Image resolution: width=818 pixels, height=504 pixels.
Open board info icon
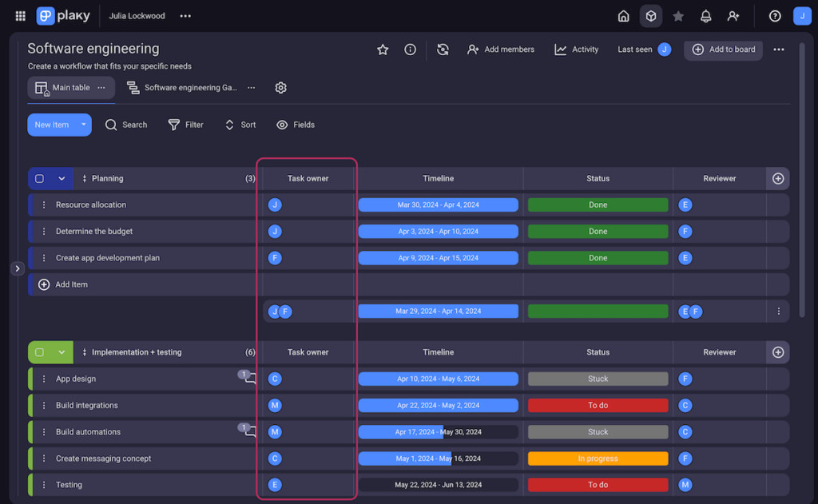(x=410, y=50)
